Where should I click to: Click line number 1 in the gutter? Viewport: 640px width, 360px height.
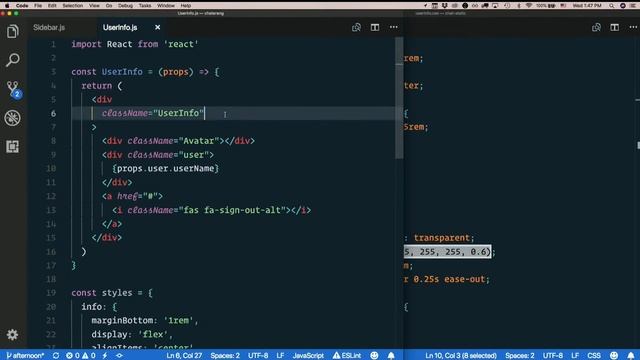tap(53, 44)
